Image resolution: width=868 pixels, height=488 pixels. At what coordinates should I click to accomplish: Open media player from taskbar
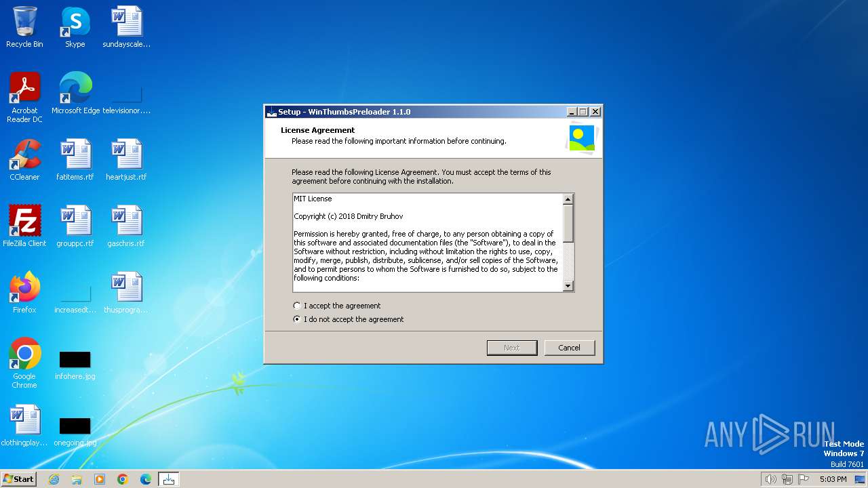tap(100, 479)
